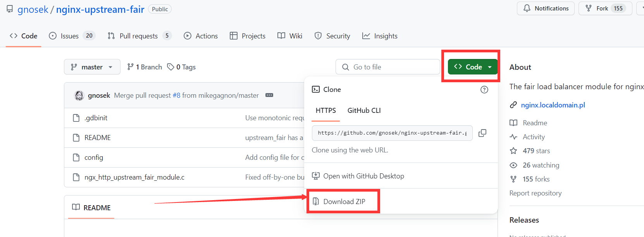Click the clone help question icon
644x237 pixels.
484,90
